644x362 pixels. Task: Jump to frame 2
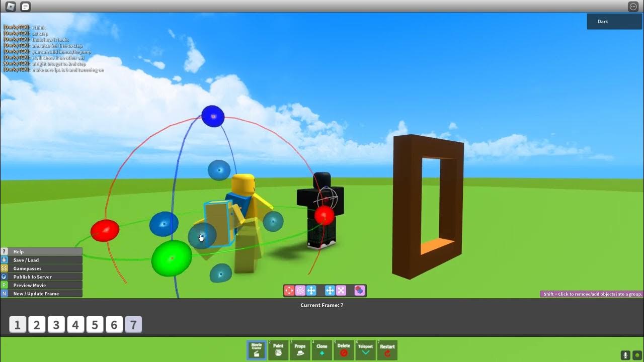(37, 325)
